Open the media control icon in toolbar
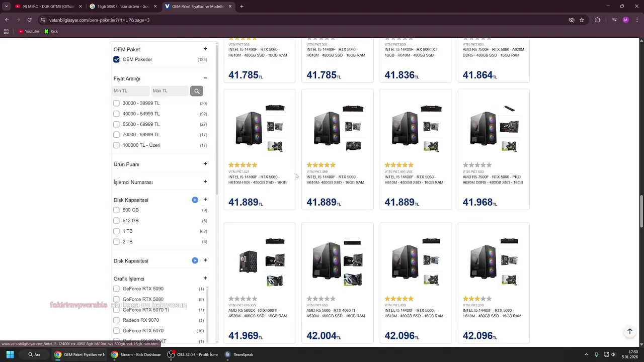644x362 pixels. coord(614,20)
